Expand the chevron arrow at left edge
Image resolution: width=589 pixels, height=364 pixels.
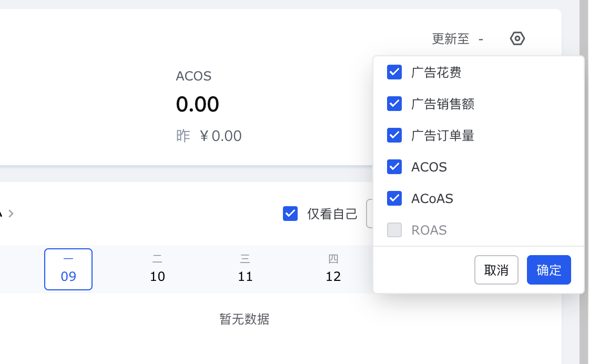click(11, 214)
